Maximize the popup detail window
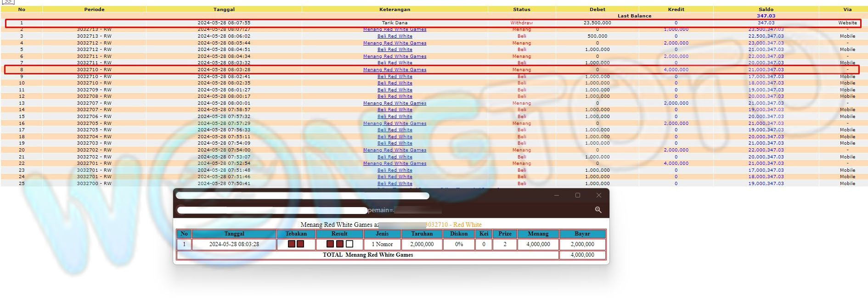 click(x=578, y=195)
